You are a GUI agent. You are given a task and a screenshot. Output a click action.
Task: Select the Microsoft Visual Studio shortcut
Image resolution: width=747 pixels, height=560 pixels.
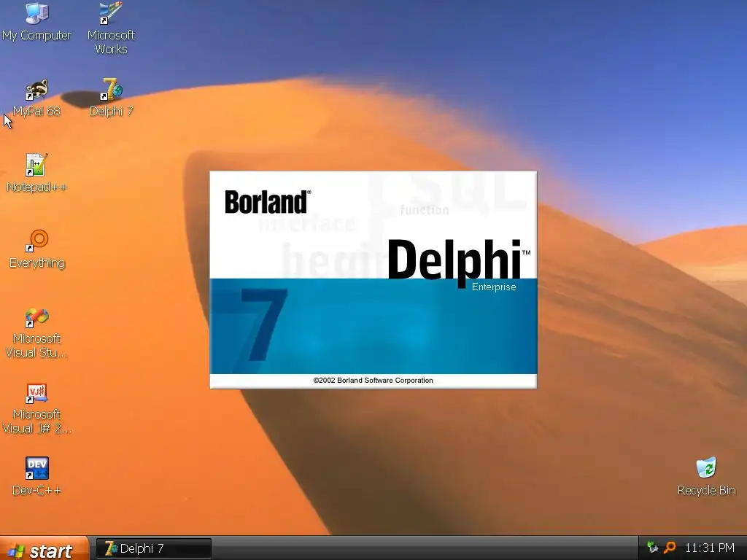coord(36,332)
